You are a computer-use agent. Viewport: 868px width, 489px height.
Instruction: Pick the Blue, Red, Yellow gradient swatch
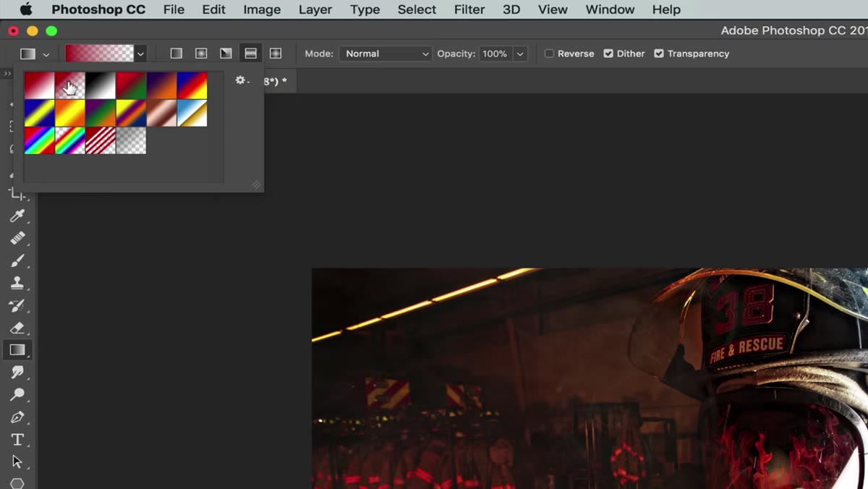[192, 85]
